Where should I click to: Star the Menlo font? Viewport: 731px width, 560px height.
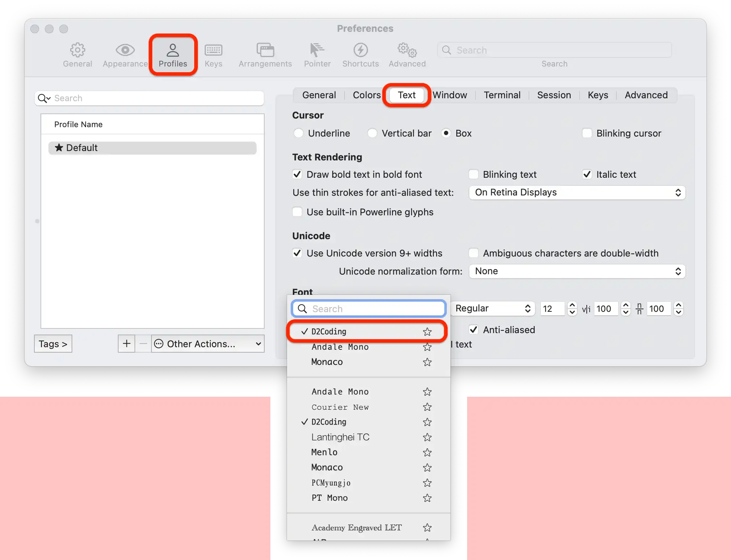point(427,452)
